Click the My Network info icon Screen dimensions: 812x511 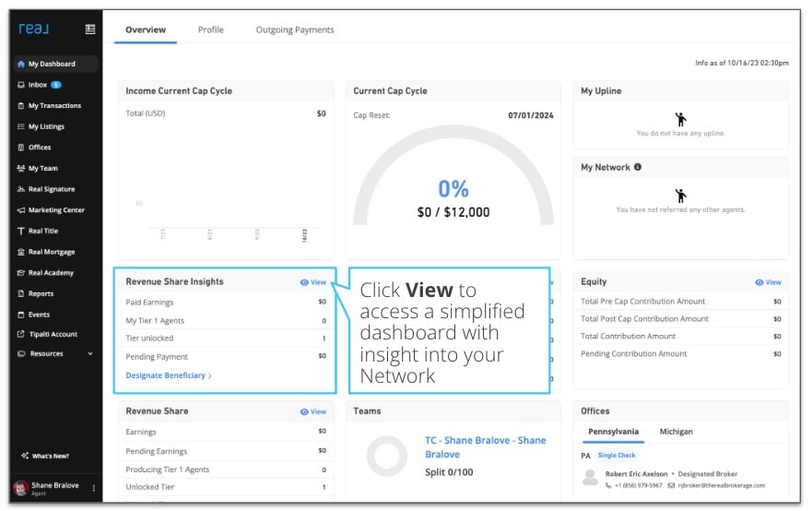pos(638,167)
